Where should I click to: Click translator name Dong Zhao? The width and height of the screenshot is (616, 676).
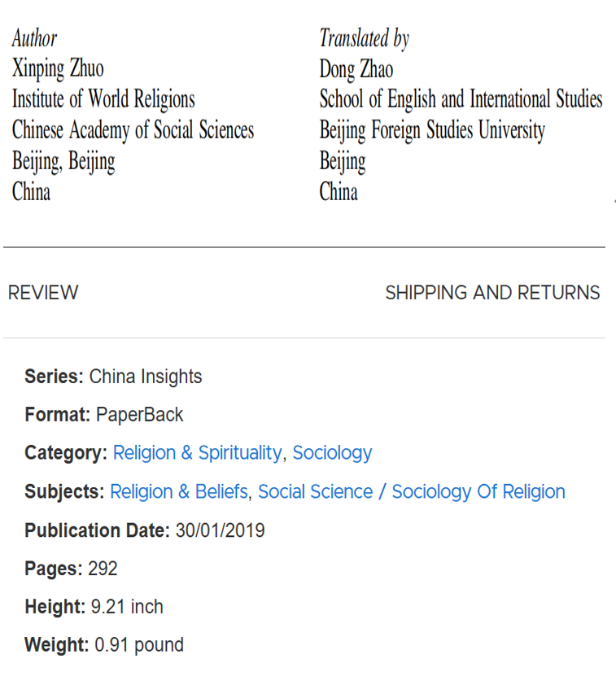(356, 69)
